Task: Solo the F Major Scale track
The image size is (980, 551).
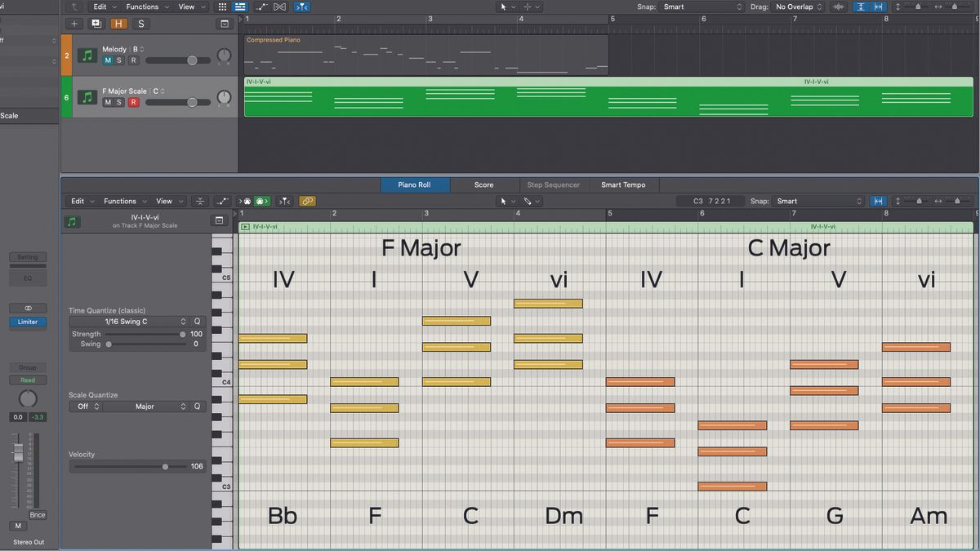Action: (x=118, y=101)
